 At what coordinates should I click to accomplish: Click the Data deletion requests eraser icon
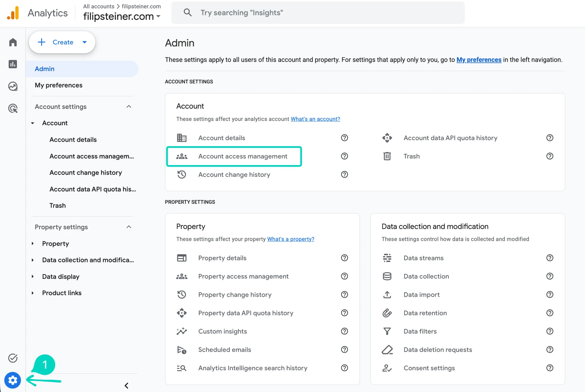pyautogui.click(x=387, y=350)
